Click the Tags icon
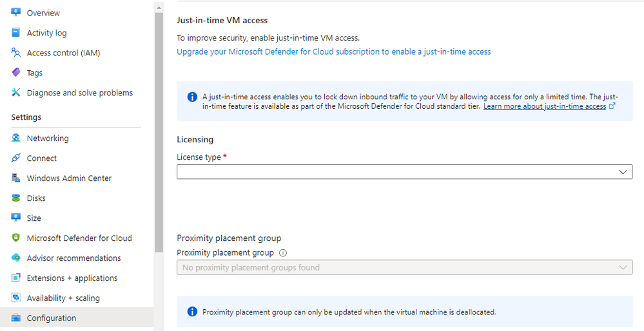The width and height of the screenshot is (644, 331). [16, 73]
